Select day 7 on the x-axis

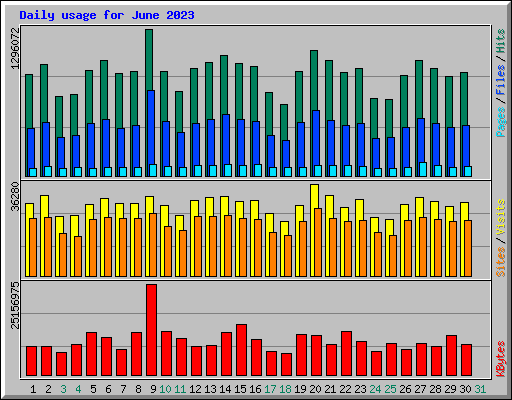(123, 389)
